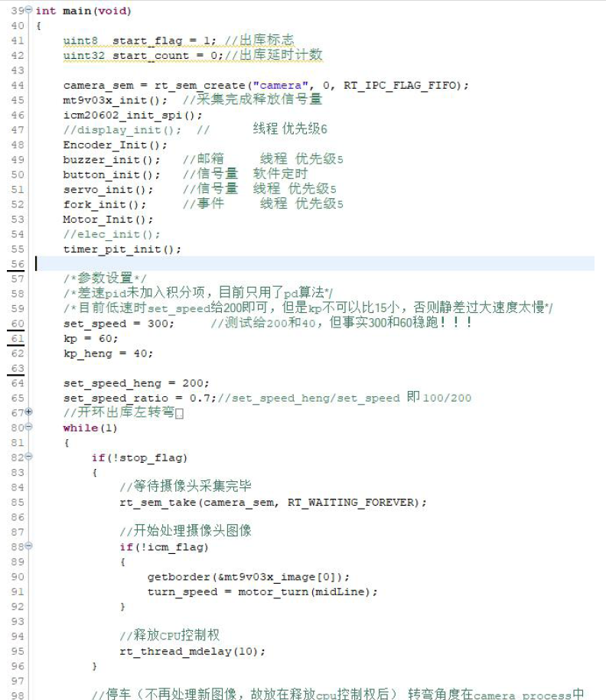The height and width of the screenshot is (700, 606).
Task: Click the '//出库标志' comment on line 41
Action: tap(259, 41)
